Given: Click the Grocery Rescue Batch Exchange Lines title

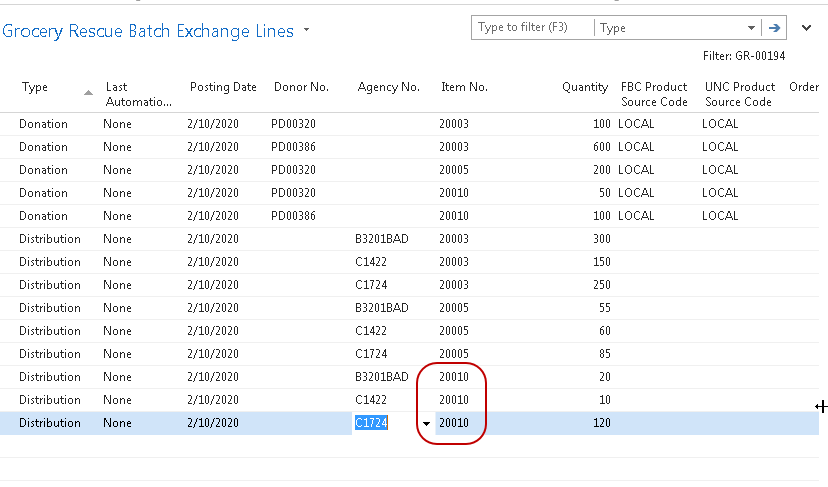Looking at the screenshot, I should click(148, 31).
